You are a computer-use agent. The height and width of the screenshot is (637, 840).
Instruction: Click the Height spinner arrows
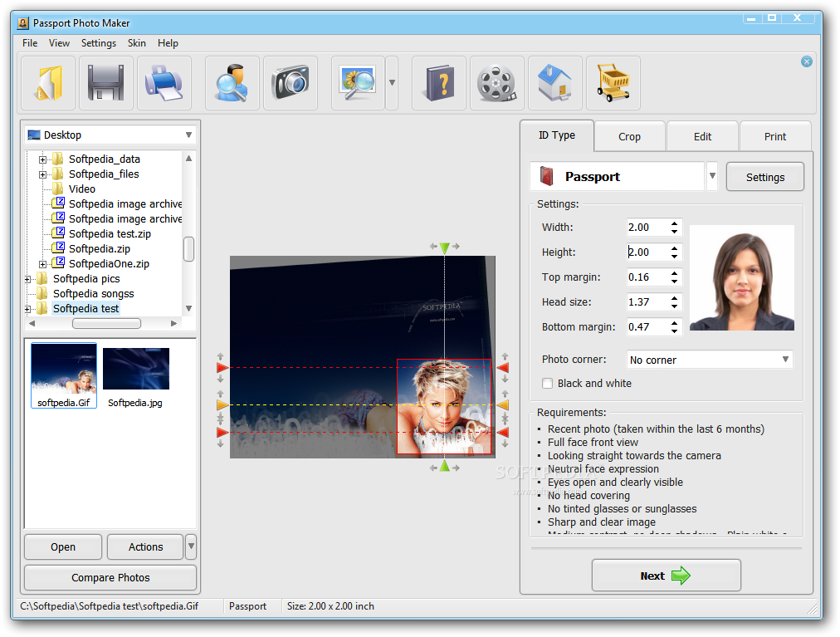675,252
